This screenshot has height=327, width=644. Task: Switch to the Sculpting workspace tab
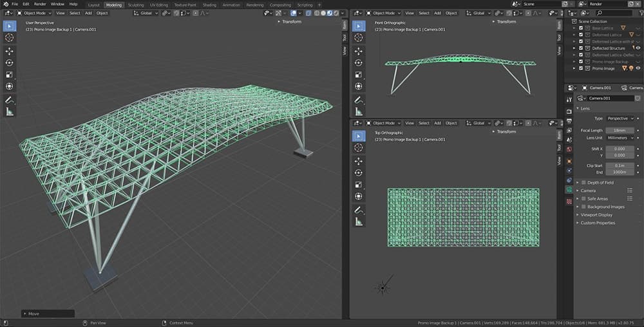point(136,5)
